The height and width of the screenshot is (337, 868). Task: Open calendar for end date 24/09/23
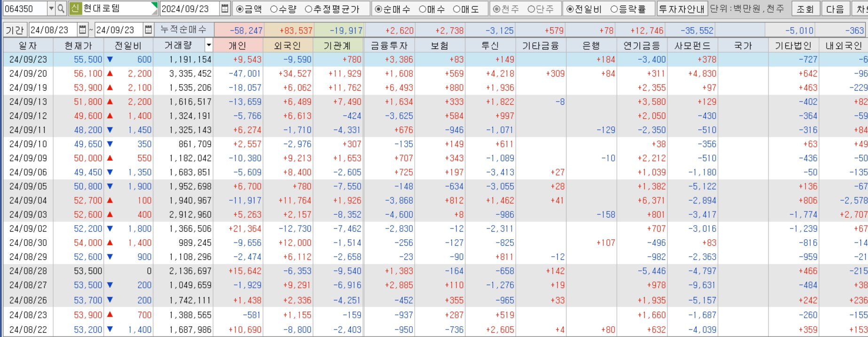148,30
